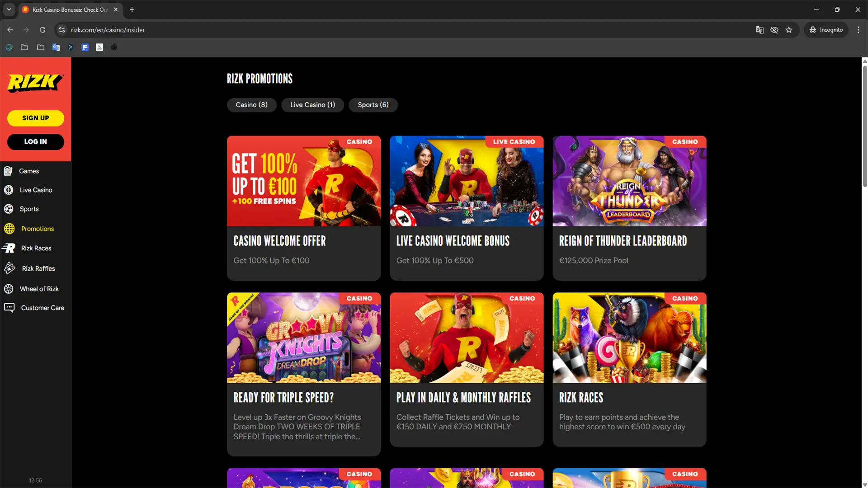Click the Sports ball icon in sidebar
Screen dimensions: 868x488
pos(9,209)
